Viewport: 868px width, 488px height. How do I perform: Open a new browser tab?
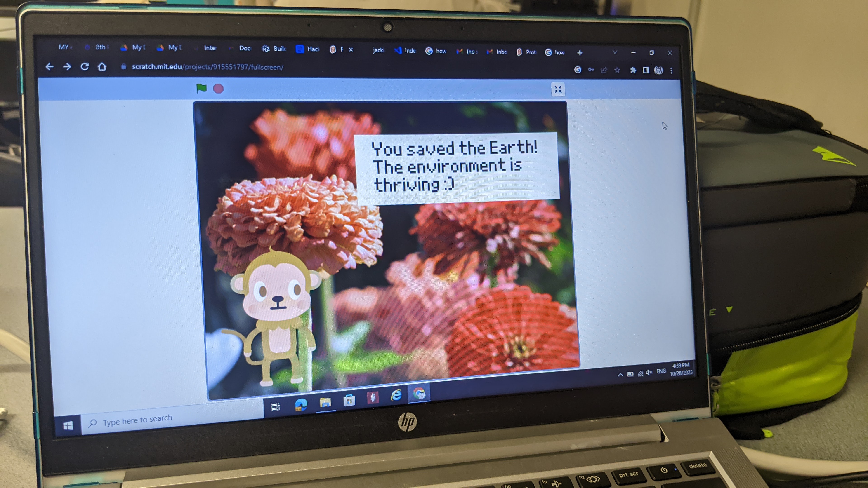pyautogui.click(x=580, y=53)
